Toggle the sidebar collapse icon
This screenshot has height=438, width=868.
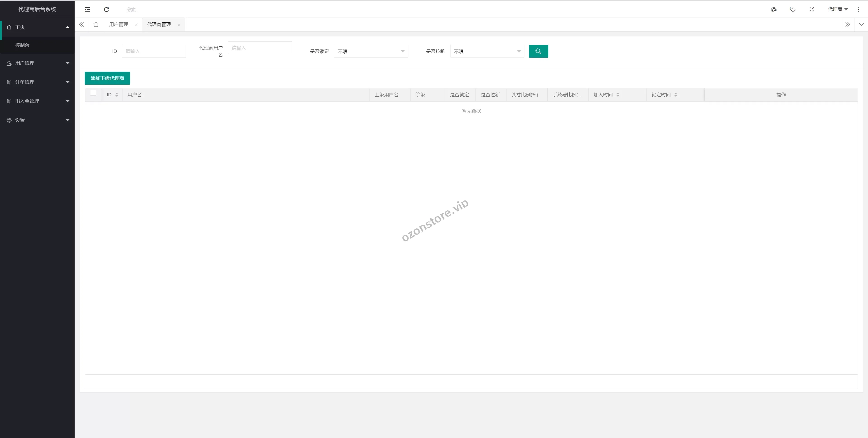(87, 10)
